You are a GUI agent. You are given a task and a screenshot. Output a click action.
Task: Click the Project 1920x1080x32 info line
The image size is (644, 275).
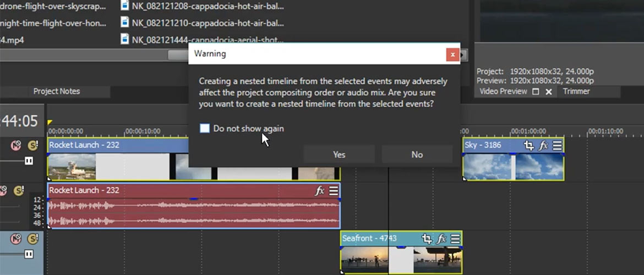(535, 71)
